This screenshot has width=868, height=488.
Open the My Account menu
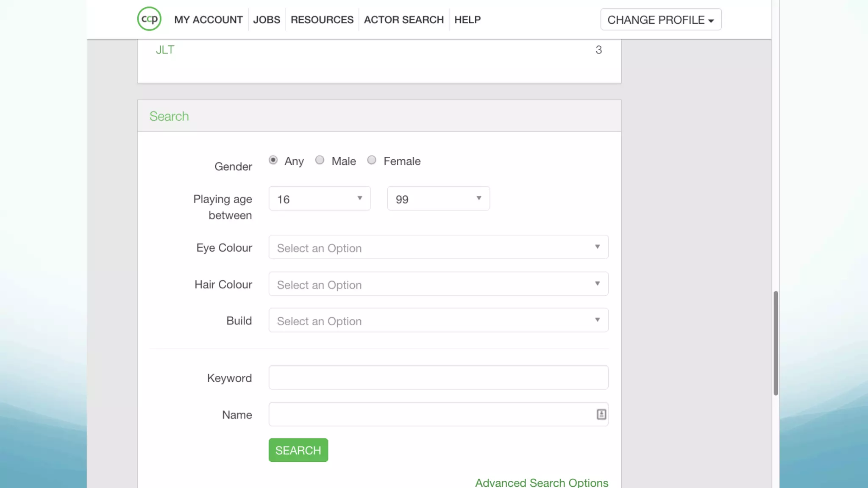pos(208,20)
